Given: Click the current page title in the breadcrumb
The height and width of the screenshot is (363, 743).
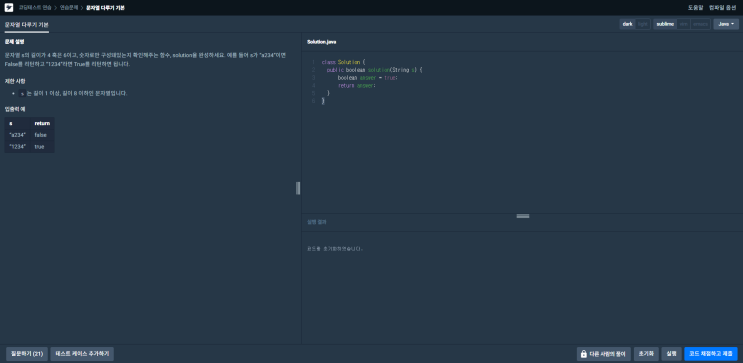Looking at the screenshot, I should pyautogui.click(x=105, y=8).
